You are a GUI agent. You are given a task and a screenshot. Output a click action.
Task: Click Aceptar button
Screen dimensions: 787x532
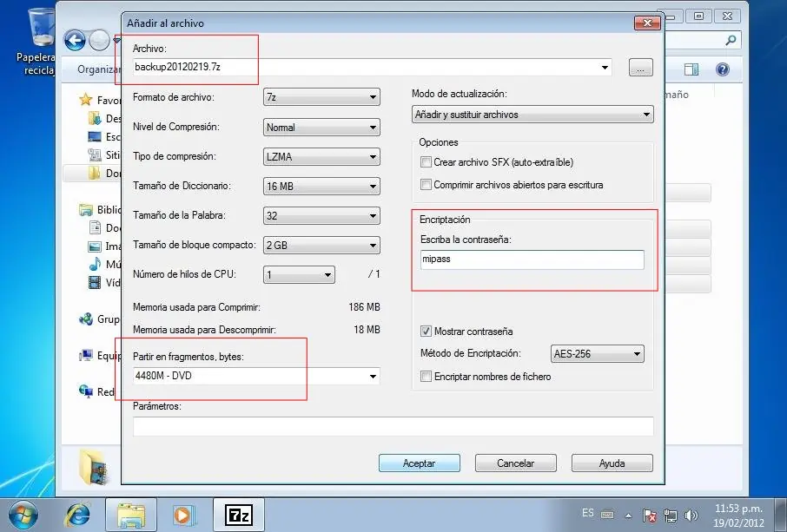click(419, 463)
